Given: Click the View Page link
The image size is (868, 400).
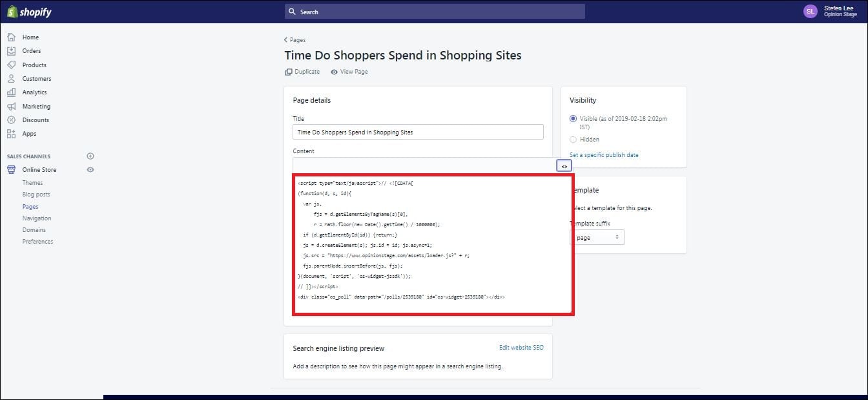Looking at the screenshot, I should point(354,72).
